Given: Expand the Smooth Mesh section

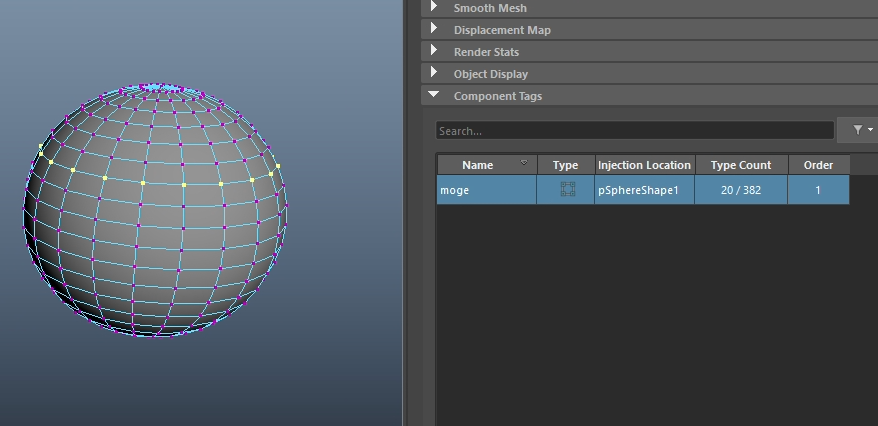Looking at the screenshot, I should point(433,7).
